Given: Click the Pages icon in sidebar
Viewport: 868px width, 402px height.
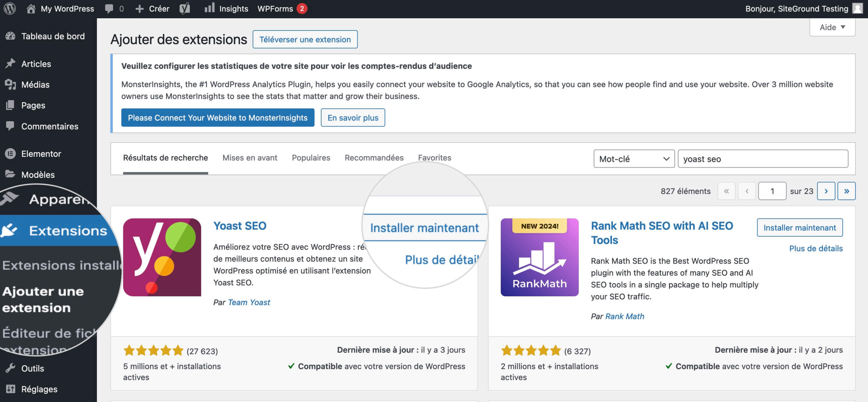Looking at the screenshot, I should pos(10,105).
